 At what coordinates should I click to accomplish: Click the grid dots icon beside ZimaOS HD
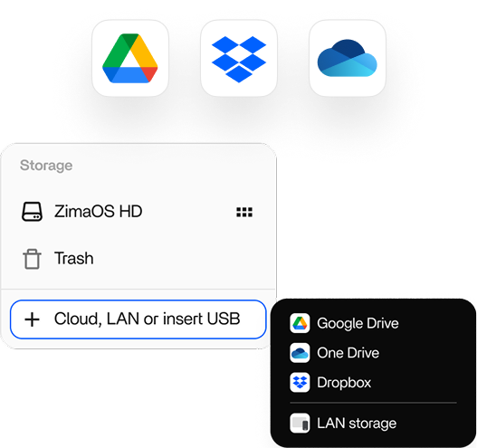pyautogui.click(x=244, y=212)
